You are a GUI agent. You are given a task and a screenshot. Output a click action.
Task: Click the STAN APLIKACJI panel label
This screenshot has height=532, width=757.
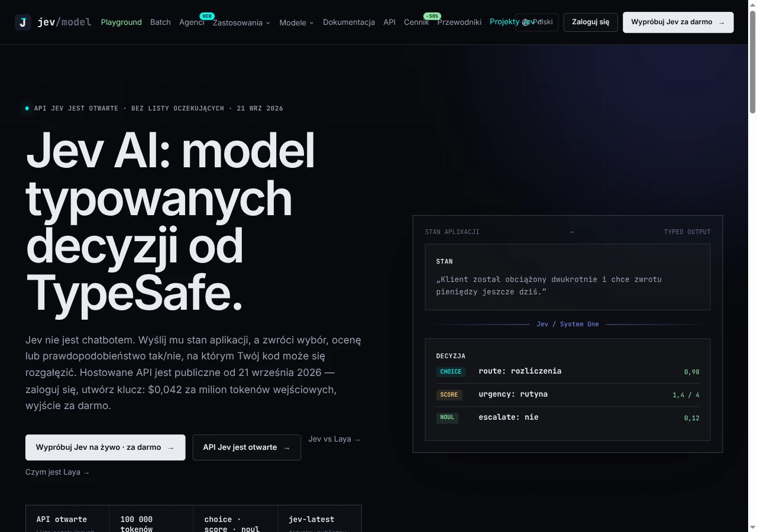[x=452, y=232]
